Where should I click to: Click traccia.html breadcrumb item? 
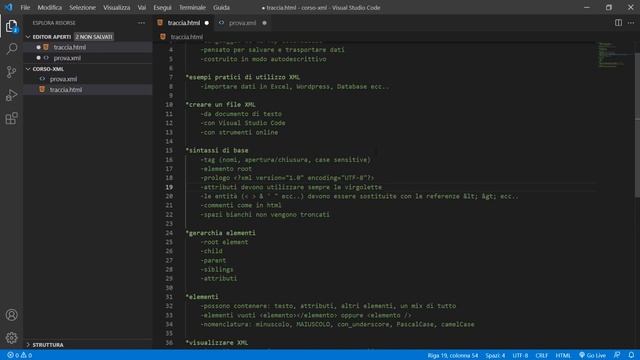pyautogui.click(x=187, y=37)
